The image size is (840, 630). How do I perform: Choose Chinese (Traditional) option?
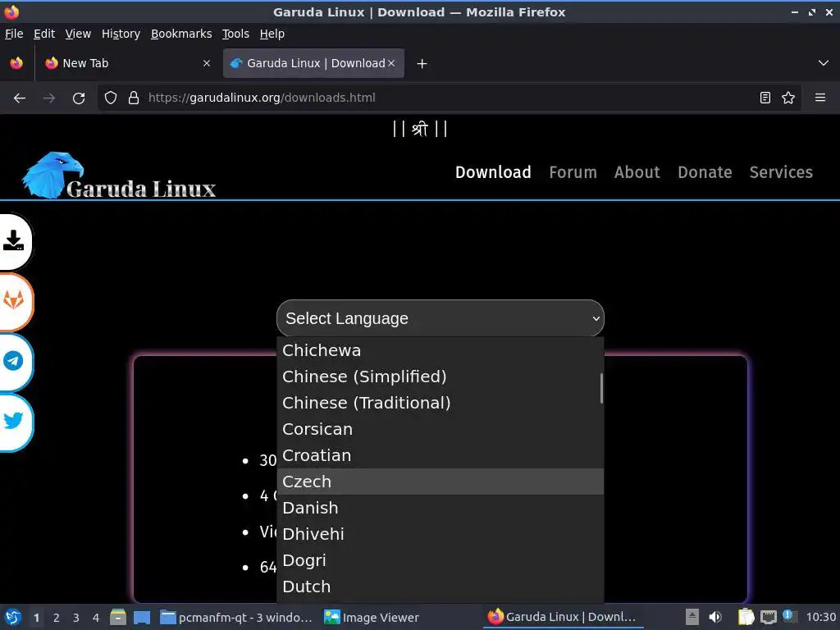tap(441, 403)
